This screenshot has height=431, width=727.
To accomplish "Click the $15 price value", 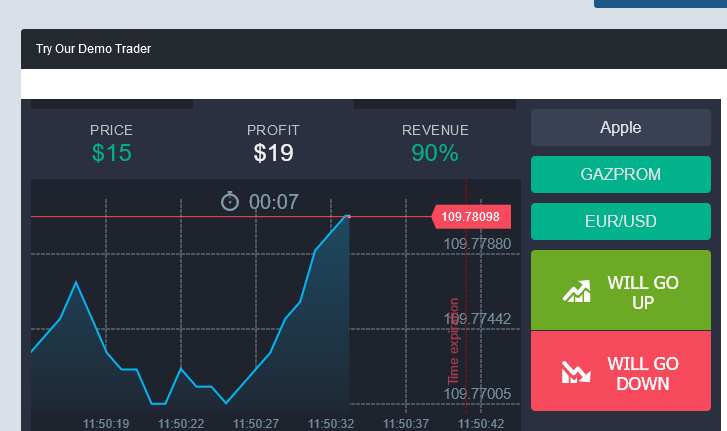I will (112, 153).
